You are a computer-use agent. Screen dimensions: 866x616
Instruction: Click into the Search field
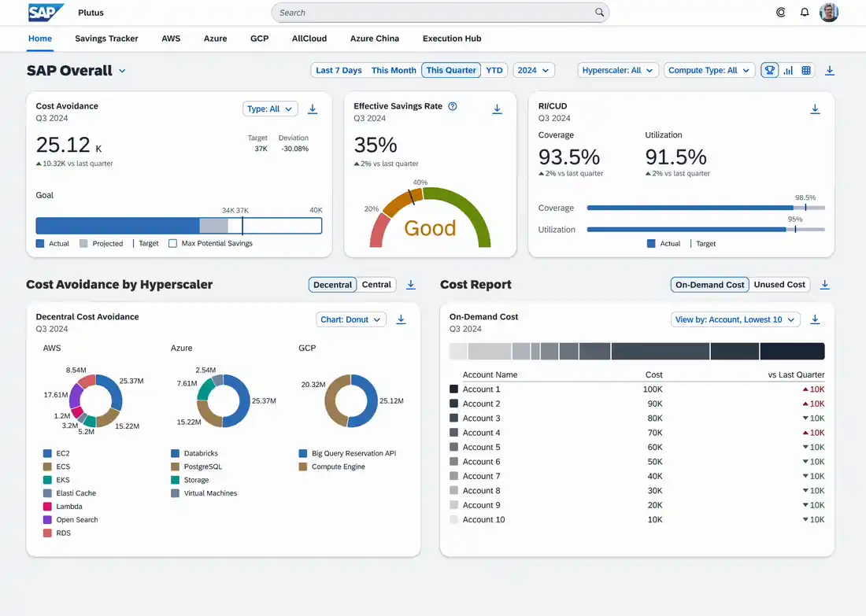pyautogui.click(x=440, y=12)
